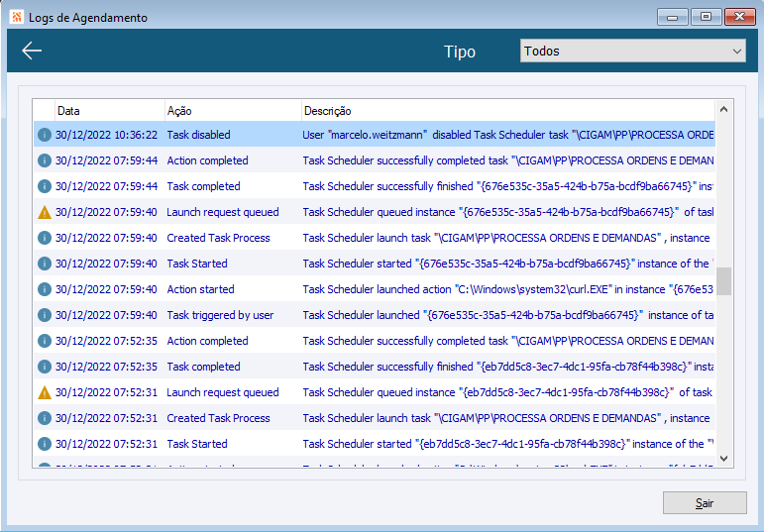Click the vertical scrollbar thumb

click(x=723, y=281)
